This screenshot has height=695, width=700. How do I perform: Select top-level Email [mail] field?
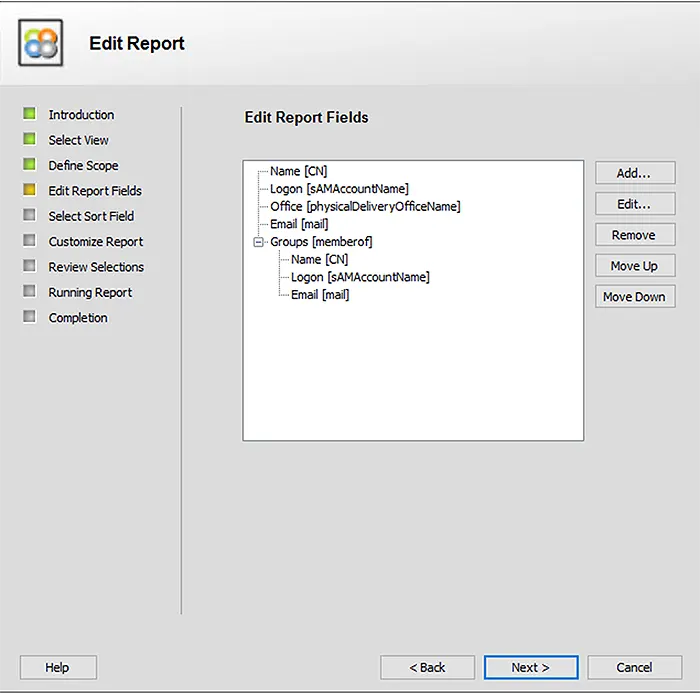click(299, 225)
